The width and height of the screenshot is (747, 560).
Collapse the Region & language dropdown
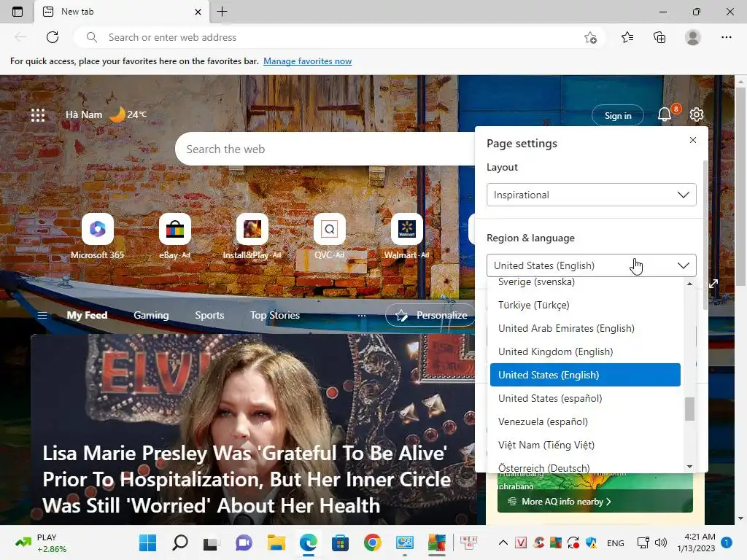pyautogui.click(x=591, y=265)
